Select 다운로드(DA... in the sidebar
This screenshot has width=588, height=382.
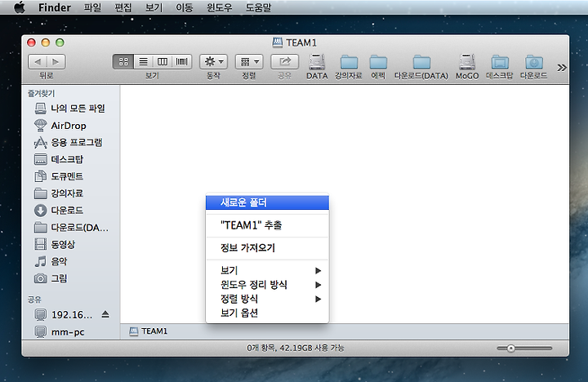(x=71, y=227)
